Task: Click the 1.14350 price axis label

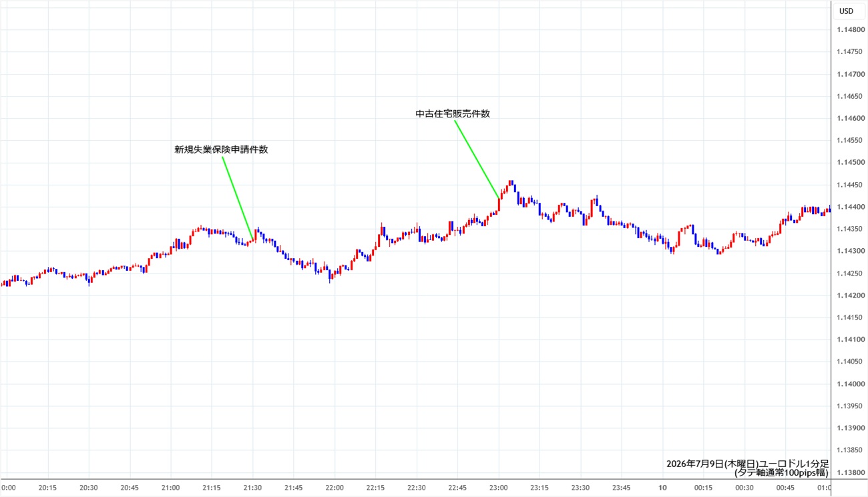Action: coord(850,229)
